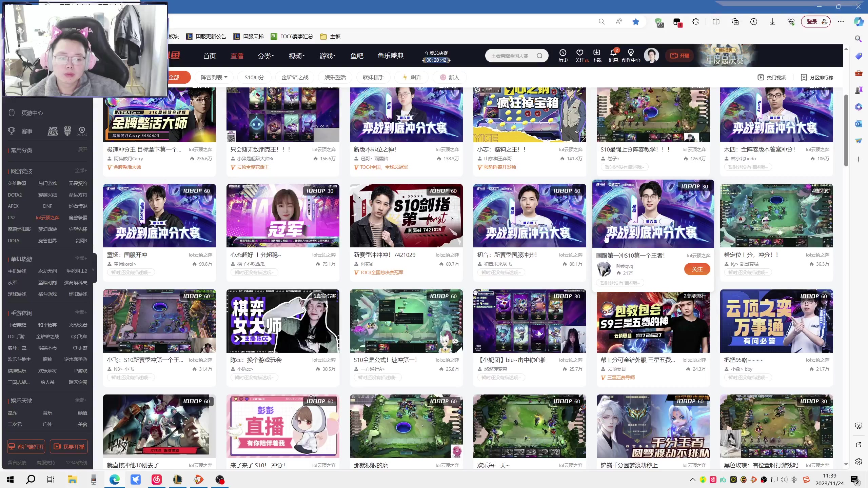
Task: Open 分区排行榜 link
Action: (817, 78)
